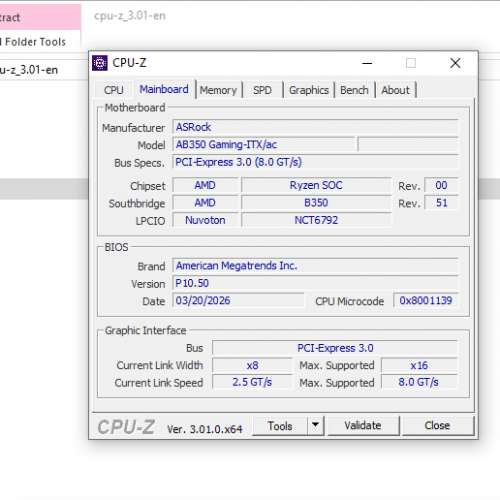Open the Tools dropdown arrow
The image size is (500, 500).
[315, 425]
